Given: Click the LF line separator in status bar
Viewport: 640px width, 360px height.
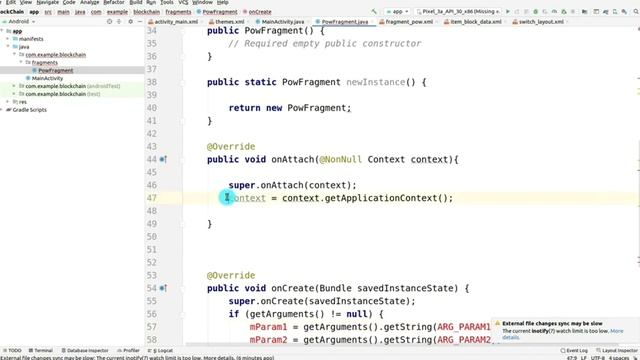Looking at the screenshot, I should [x=584, y=358].
